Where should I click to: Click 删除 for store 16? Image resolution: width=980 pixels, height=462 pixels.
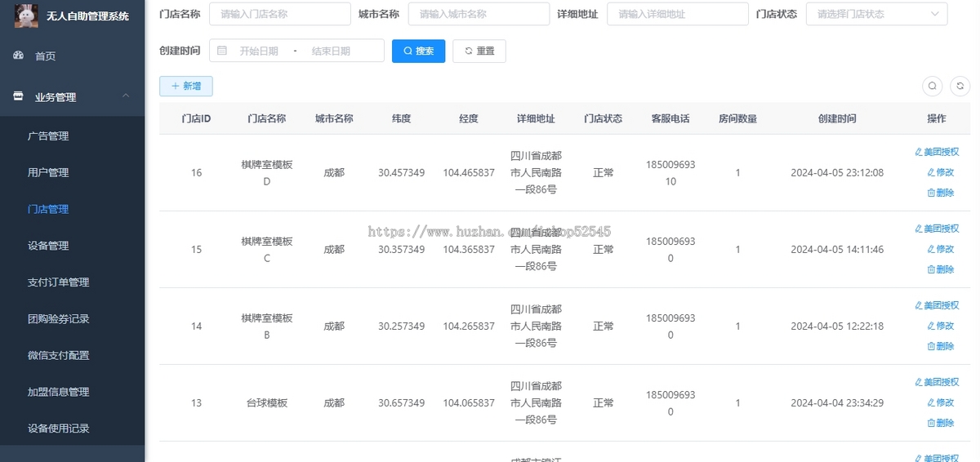[x=941, y=193]
